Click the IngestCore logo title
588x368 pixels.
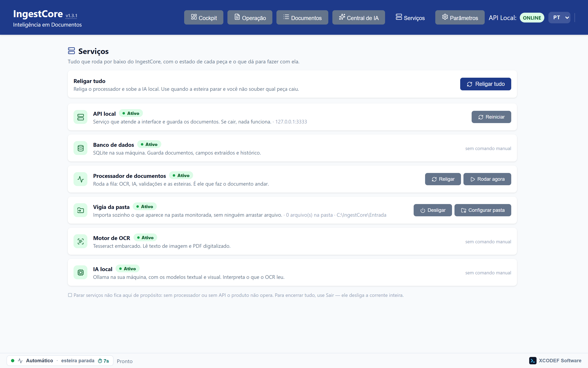(38, 14)
